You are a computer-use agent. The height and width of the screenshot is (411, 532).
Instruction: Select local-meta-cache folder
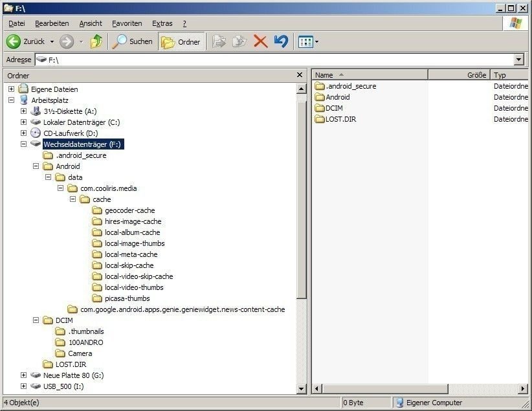tap(125, 254)
